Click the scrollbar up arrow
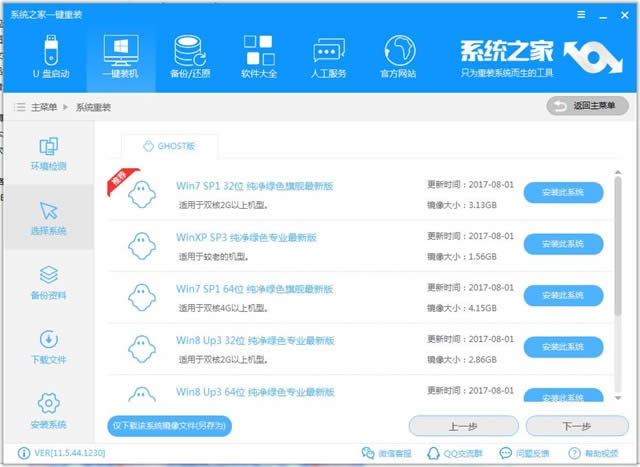This screenshot has height=467, width=640. pyautogui.click(x=618, y=172)
